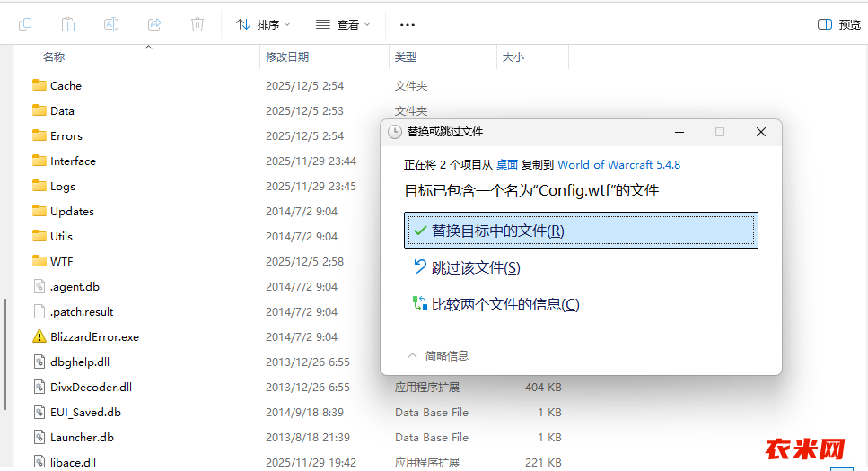Viewport: 868px width, 471px height.
Task: Toggle the 预览 preview pane
Action: tap(839, 24)
